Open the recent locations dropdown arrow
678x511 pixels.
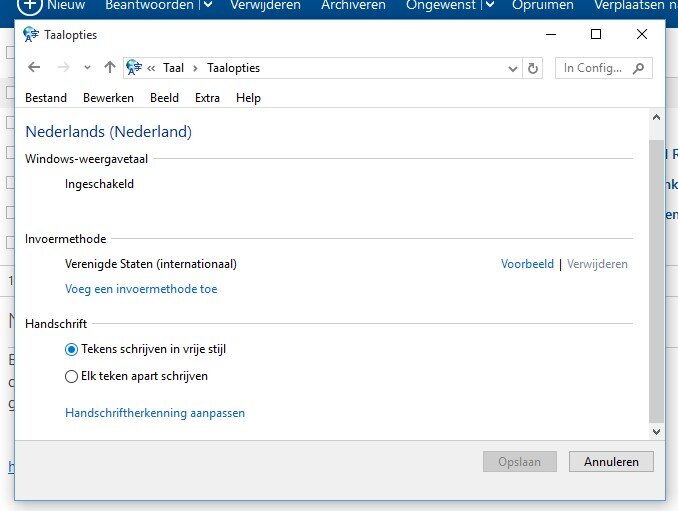pos(87,68)
